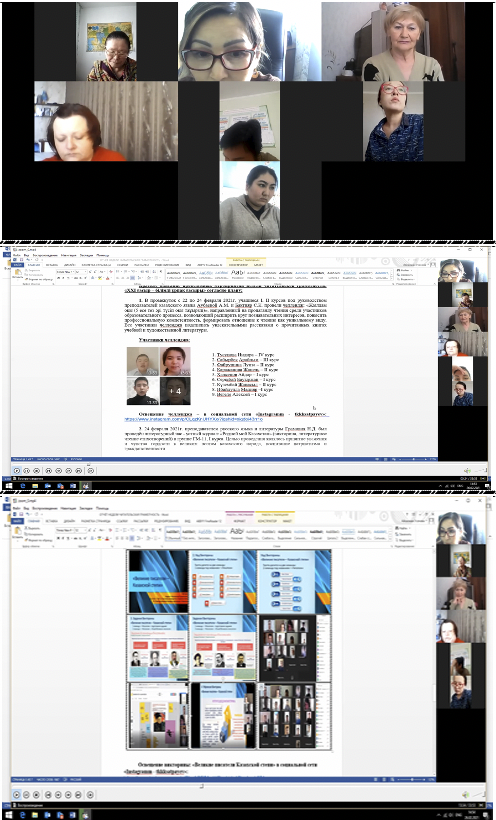The width and height of the screenshot is (496, 820).
Task: Click frame-step button in lower player controls
Action: pos(90,795)
